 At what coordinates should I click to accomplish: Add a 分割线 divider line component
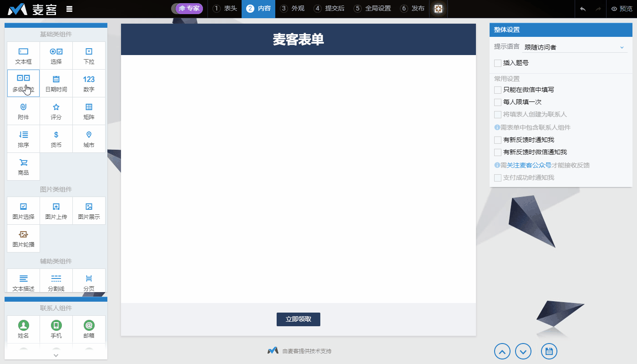tap(56, 281)
